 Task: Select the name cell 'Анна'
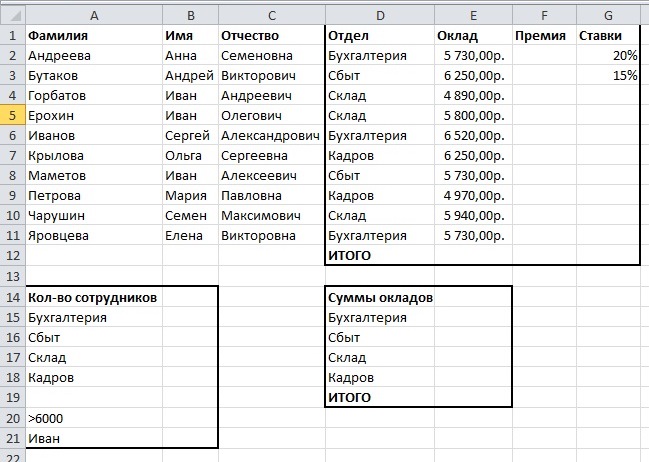pos(190,55)
